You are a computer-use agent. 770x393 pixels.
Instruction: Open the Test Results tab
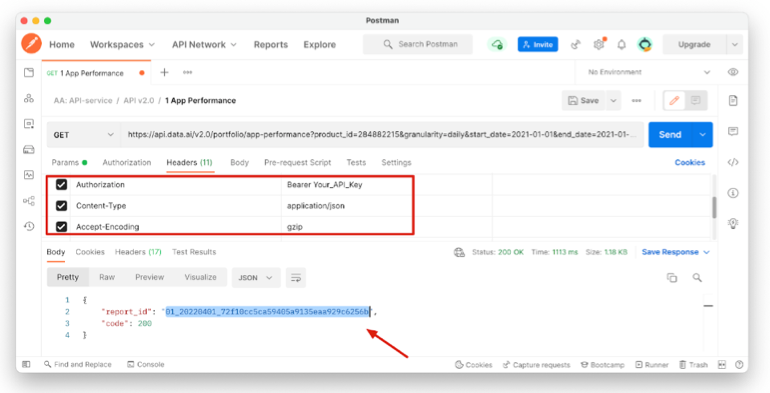click(194, 252)
